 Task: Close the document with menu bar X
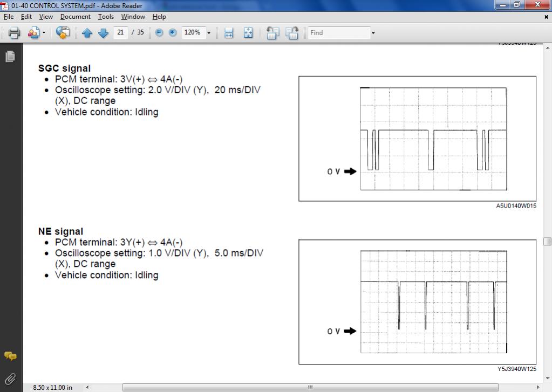pyautogui.click(x=546, y=17)
